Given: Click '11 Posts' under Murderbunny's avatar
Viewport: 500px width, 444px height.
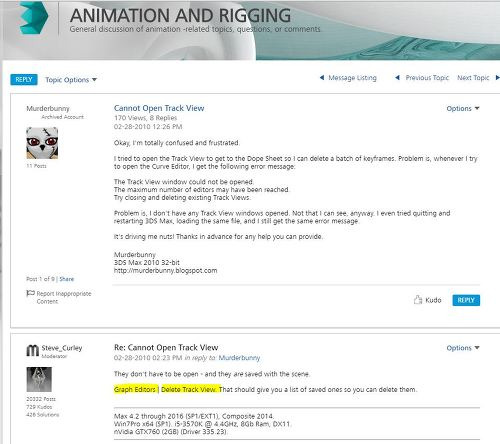Looking at the screenshot, I should coord(36,166).
